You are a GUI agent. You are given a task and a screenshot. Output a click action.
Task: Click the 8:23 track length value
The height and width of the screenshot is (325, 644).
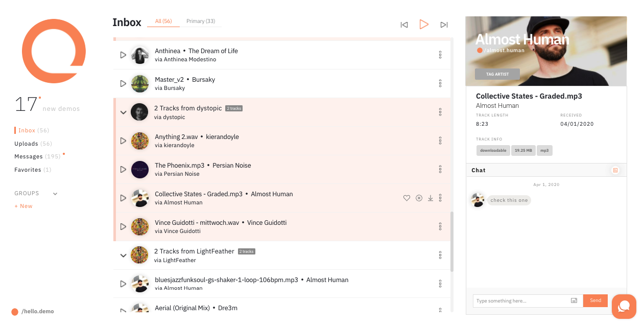coord(483,124)
